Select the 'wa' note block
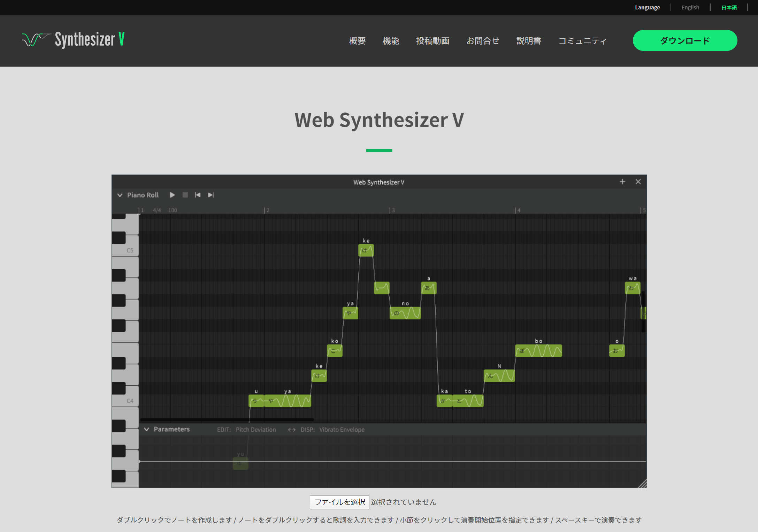758x532 pixels. point(633,288)
